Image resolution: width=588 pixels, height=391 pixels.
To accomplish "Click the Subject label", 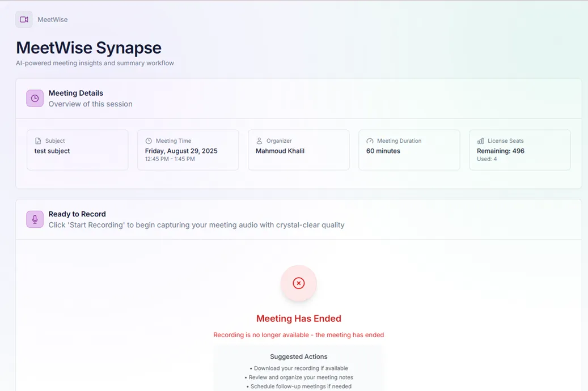I will click(55, 141).
